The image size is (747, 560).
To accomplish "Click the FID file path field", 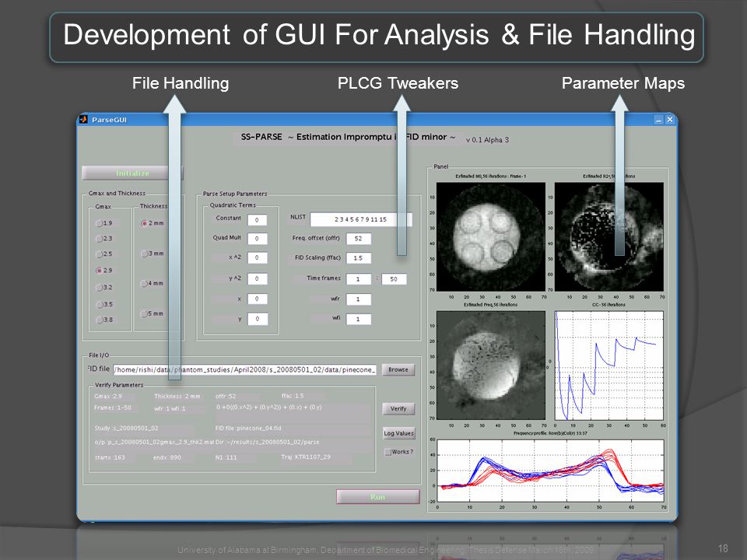I will point(245,369).
